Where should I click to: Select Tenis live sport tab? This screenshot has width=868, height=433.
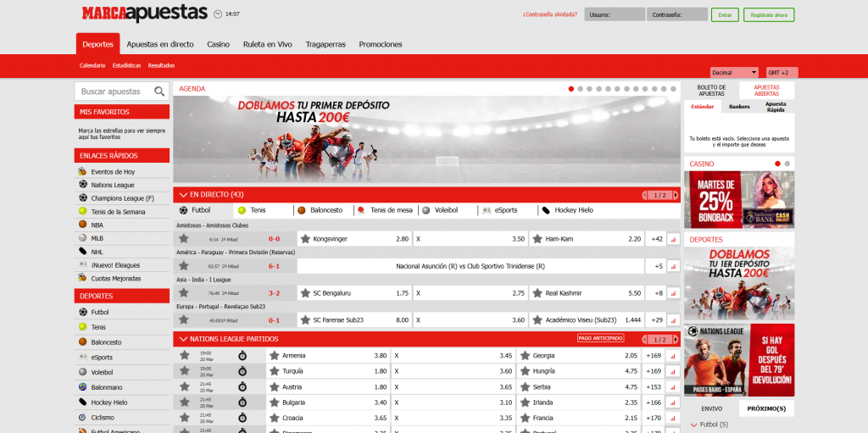(258, 210)
